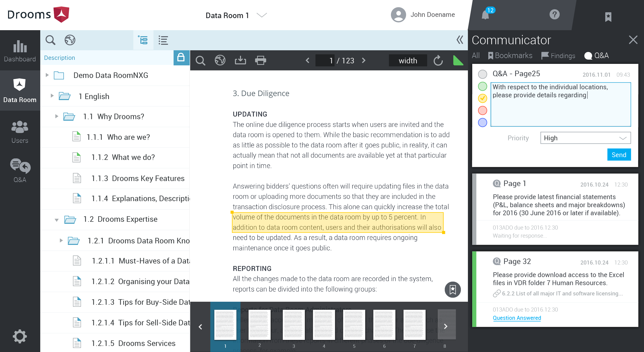
Task: Print the document using printer icon
Action: (x=260, y=61)
